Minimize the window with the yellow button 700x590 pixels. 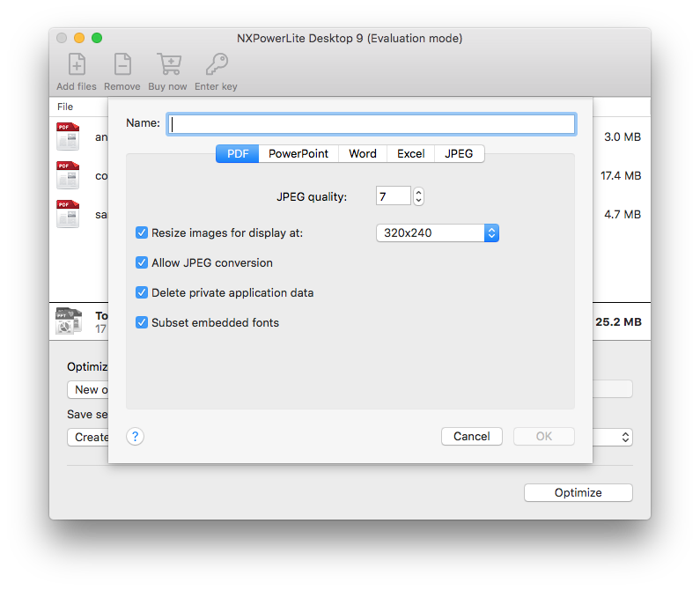pos(79,38)
